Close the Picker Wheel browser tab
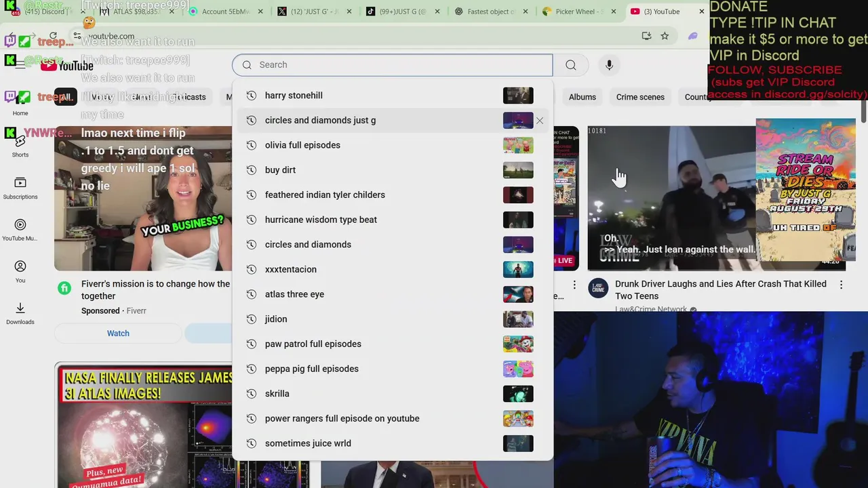 pyautogui.click(x=613, y=12)
